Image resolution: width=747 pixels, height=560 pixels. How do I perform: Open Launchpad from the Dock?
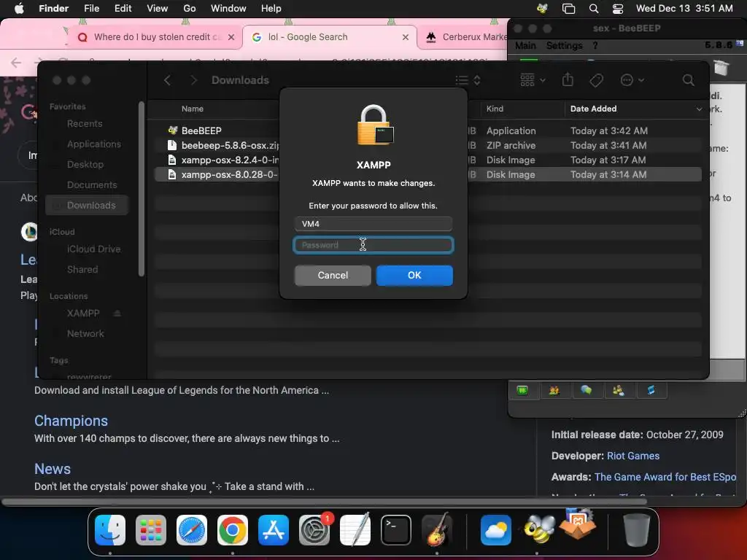click(150, 530)
